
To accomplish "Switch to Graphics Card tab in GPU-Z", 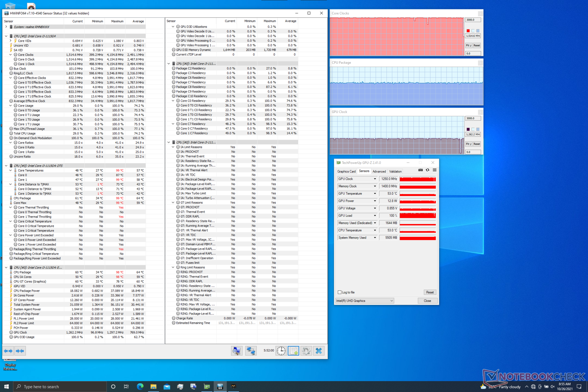I will [x=346, y=171].
